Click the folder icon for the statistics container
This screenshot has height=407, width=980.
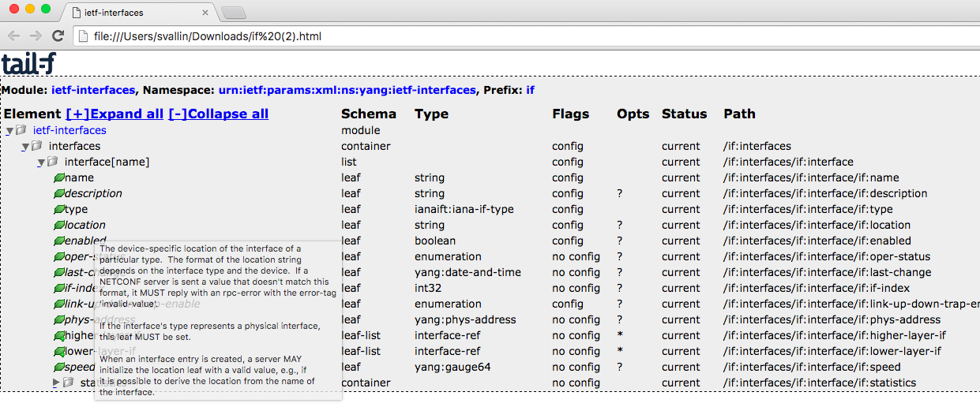point(69,383)
